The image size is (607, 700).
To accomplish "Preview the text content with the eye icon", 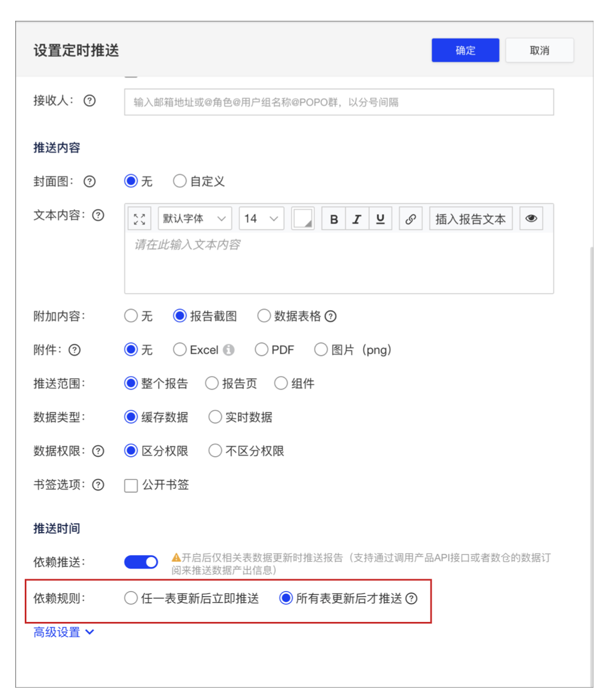I will point(531,219).
